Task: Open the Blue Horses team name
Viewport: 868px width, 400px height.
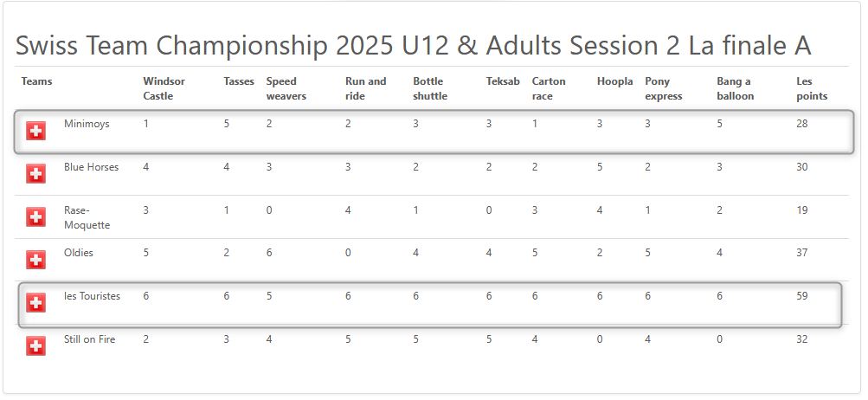Action: (92, 167)
